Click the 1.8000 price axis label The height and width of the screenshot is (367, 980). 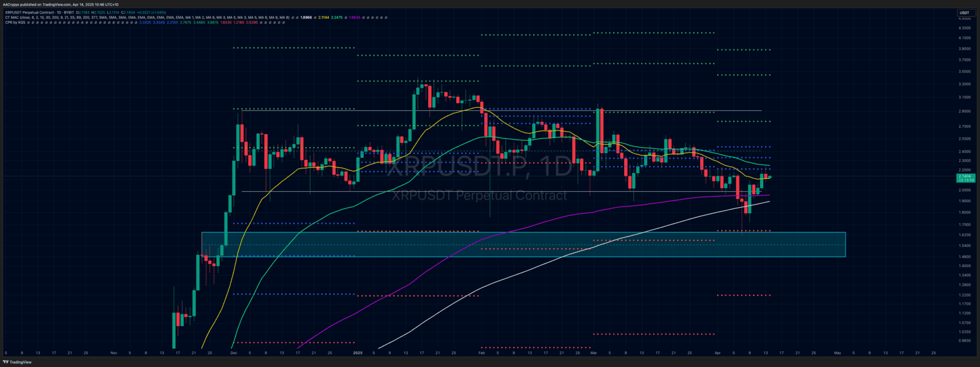pyautogui.click(x=964, y=212)
